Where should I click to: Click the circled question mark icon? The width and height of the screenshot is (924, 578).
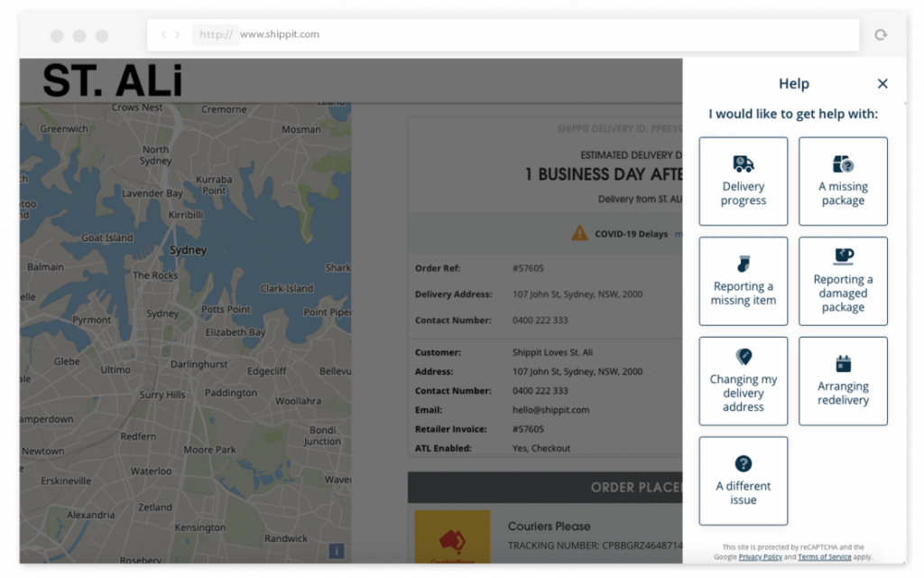743,464
